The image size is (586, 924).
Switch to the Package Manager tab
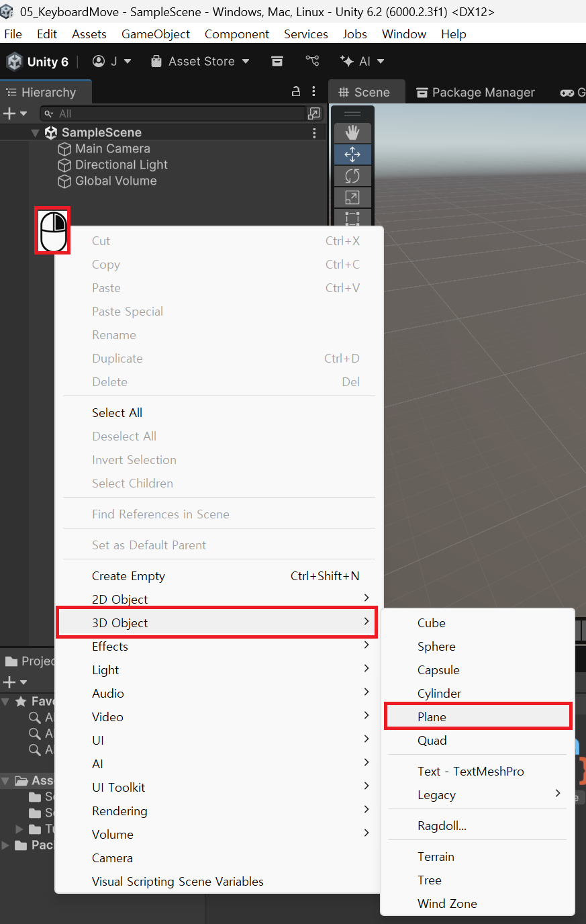pyautogui.click(x=476, y=92)
